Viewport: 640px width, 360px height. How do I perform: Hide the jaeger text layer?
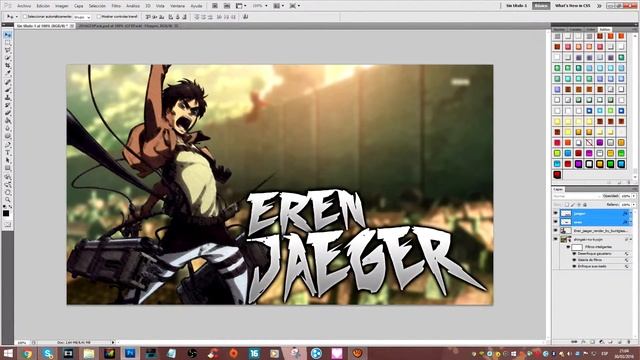(x=555, y=213)
